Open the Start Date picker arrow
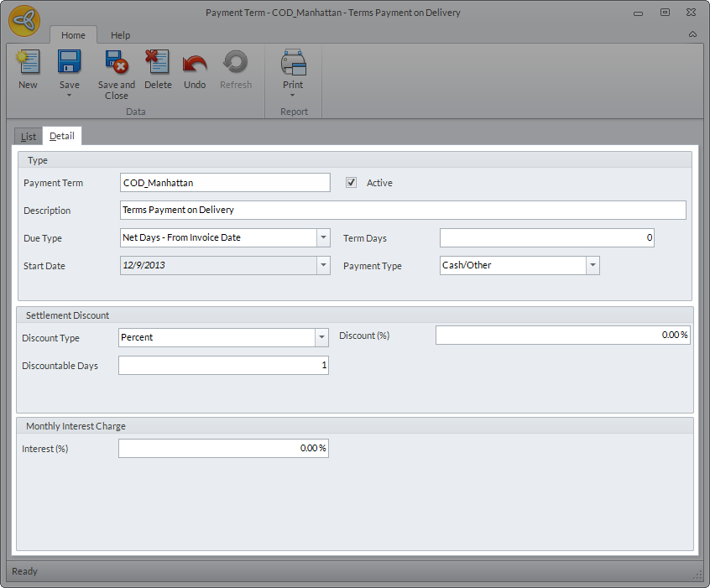The width and height of the screenshot is (710, 588). 323,266
